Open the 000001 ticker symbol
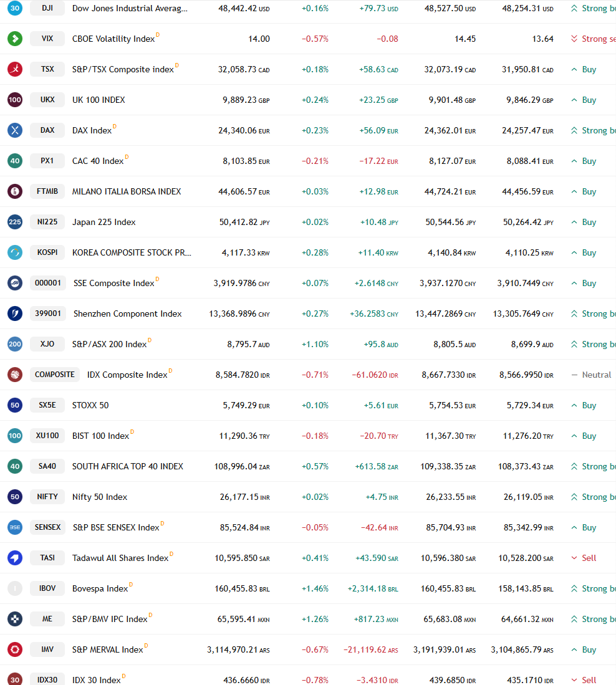The width and height of the screenshot is (616, 685). coord(48,283)
